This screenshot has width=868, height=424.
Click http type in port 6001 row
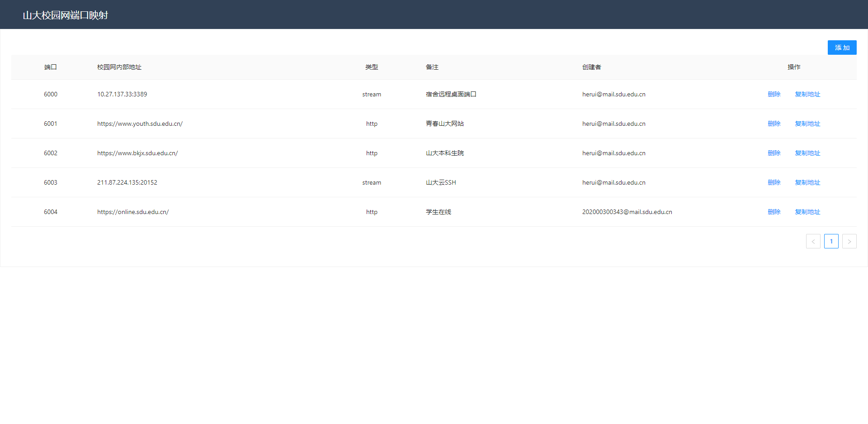[x=372, y=124]
